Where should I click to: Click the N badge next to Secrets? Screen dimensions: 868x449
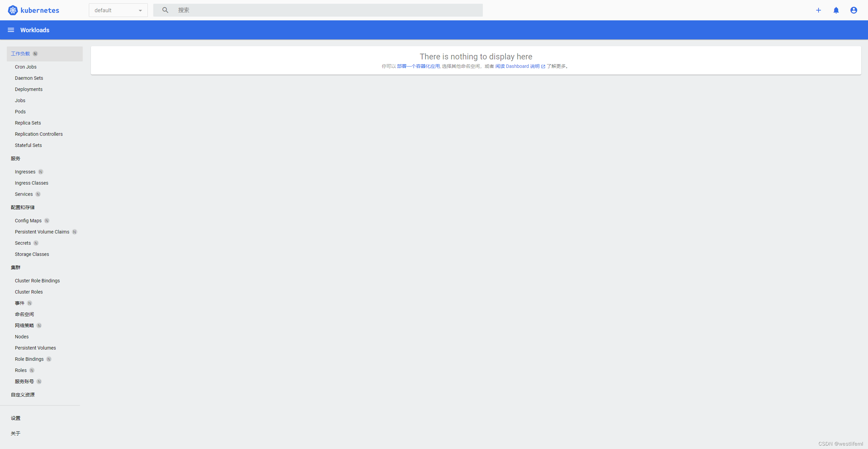(36, 243)
